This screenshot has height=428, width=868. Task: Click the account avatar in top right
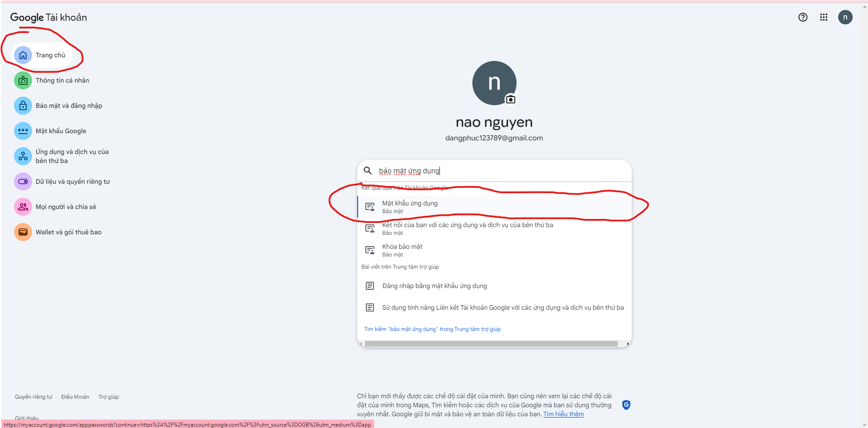(x=845, y=17)
